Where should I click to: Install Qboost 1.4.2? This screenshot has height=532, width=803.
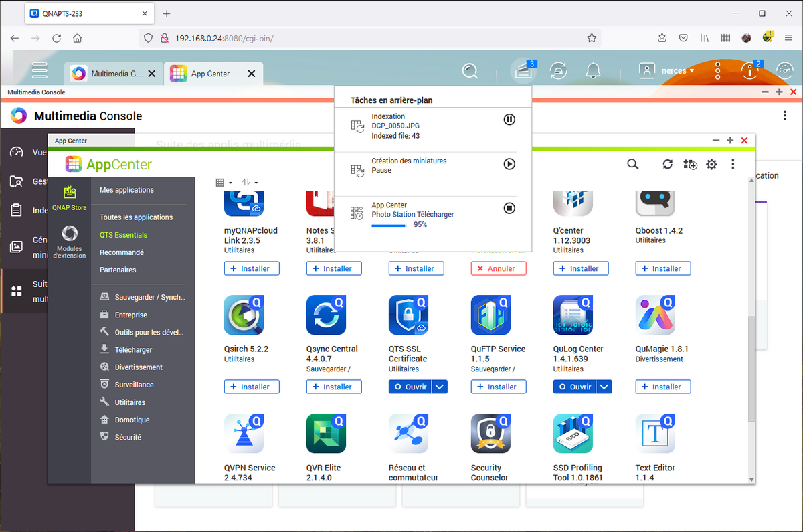663,268
